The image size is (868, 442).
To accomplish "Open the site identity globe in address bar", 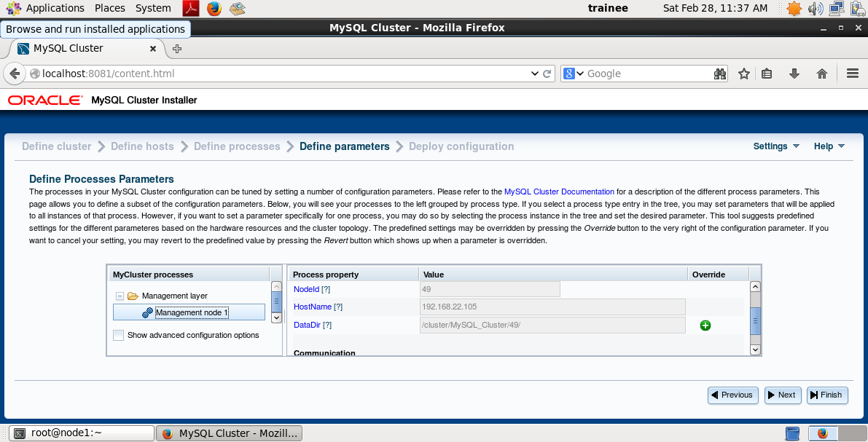I will point(35,74).
